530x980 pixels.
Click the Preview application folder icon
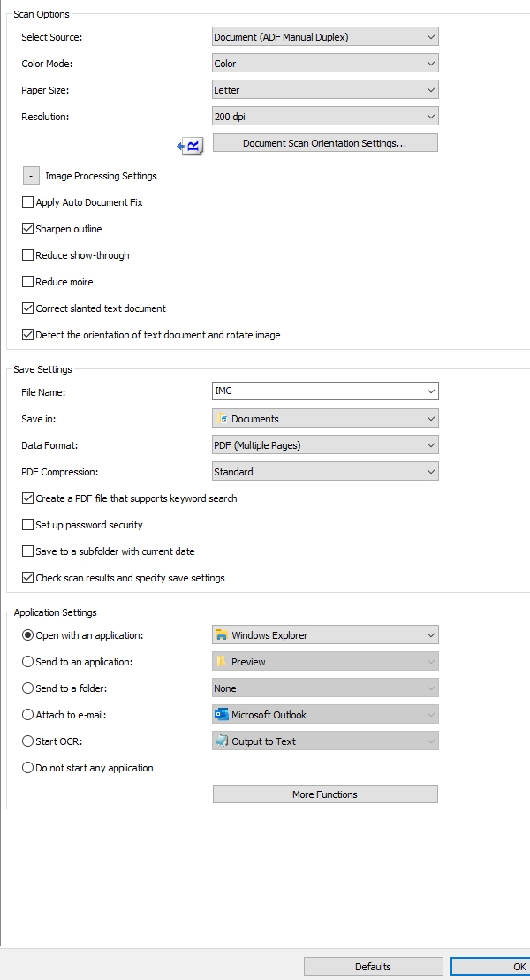pyautogui.click(x=222, y=662)
